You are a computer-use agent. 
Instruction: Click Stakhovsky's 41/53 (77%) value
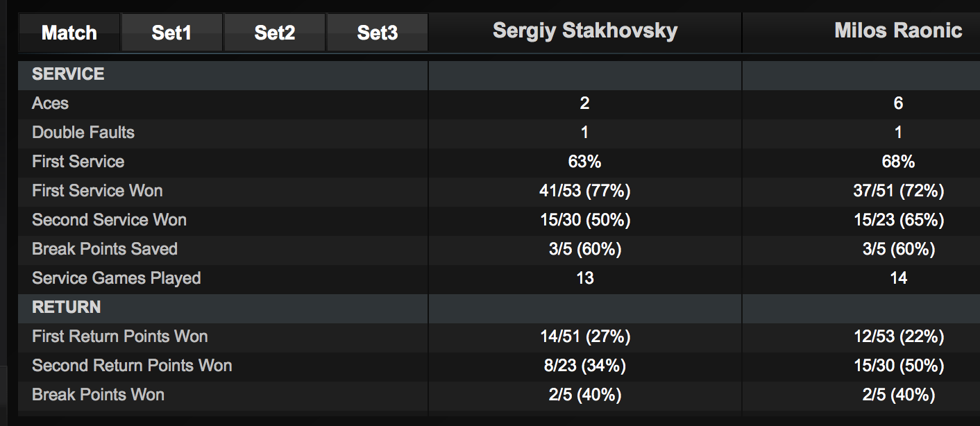(x=584, y=191)
